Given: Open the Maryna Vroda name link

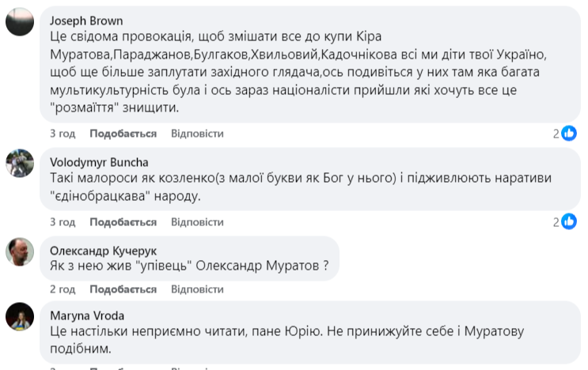Looking at the screenshot, I should (87, 315).
